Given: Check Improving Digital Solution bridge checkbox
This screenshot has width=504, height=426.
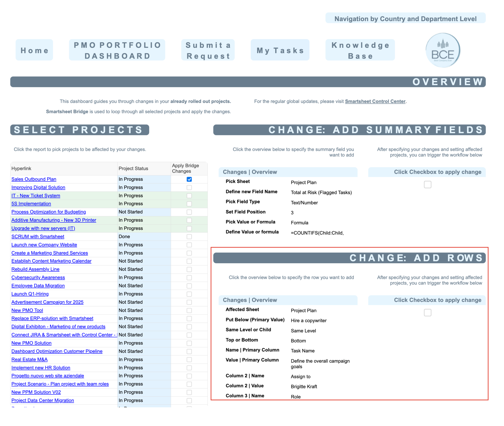Looking at the screenshot, I should pyautogui.click(x=189, y=187).
